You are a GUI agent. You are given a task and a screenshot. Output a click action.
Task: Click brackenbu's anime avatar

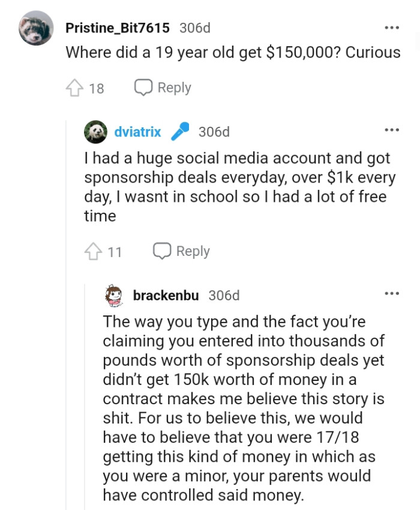pyautogui.click(x=115, y=294)
